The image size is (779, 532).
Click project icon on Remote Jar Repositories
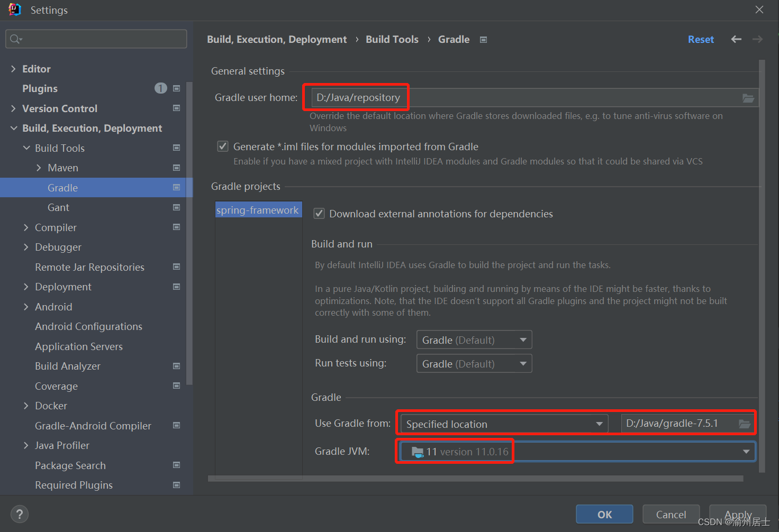pyautogui.click(x=177, y=267)
